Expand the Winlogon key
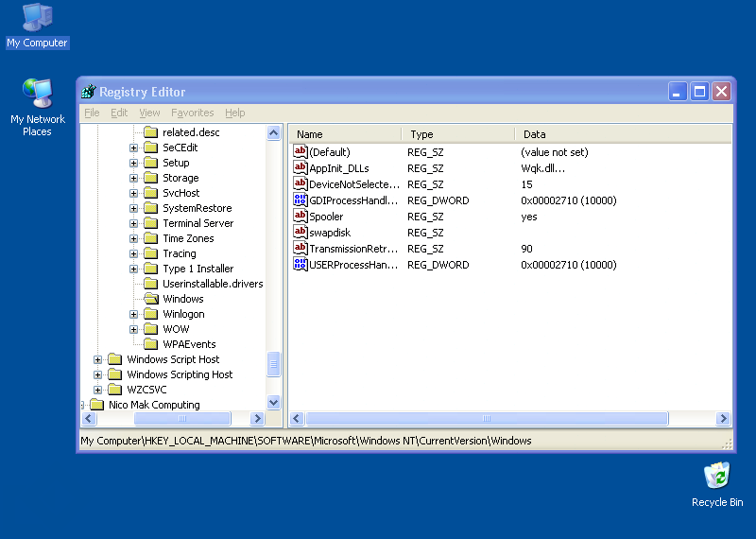This screenshot has height=539, width=756. [133, 315]
